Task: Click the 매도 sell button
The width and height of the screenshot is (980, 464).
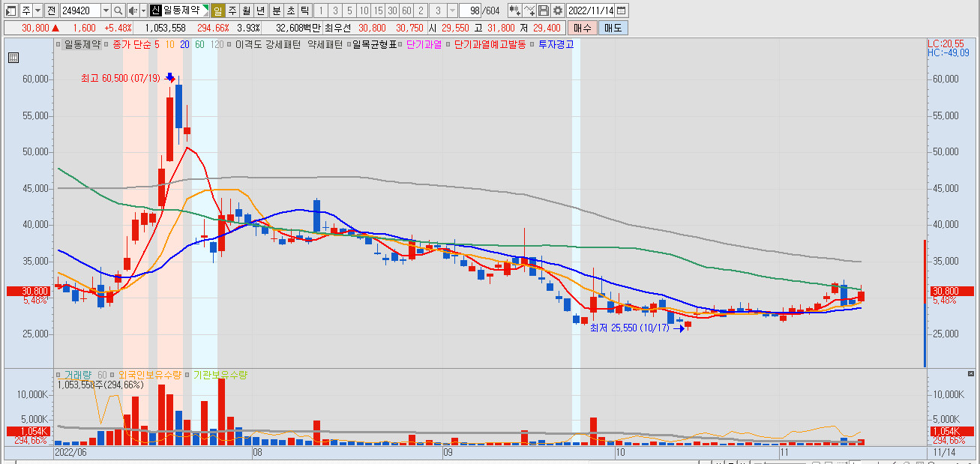Action: click(x=613, y=28)
